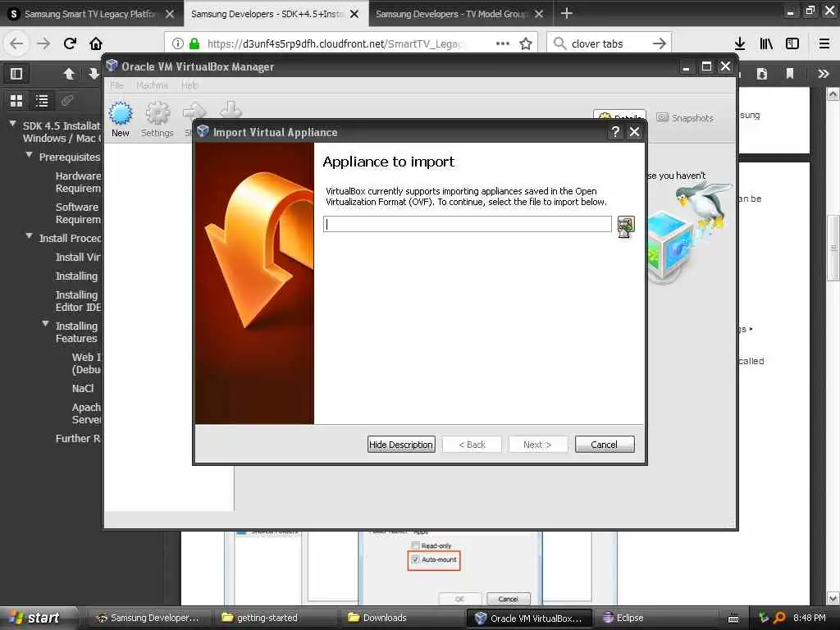Switch to Downloads folder in taskbar
The width and height of the screenshot is (840, 630).
tap(377, 618)
